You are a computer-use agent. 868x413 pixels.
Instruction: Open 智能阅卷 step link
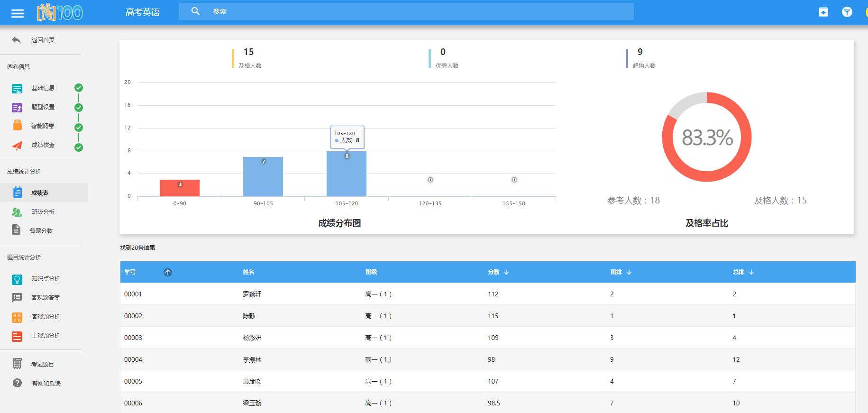43,126
